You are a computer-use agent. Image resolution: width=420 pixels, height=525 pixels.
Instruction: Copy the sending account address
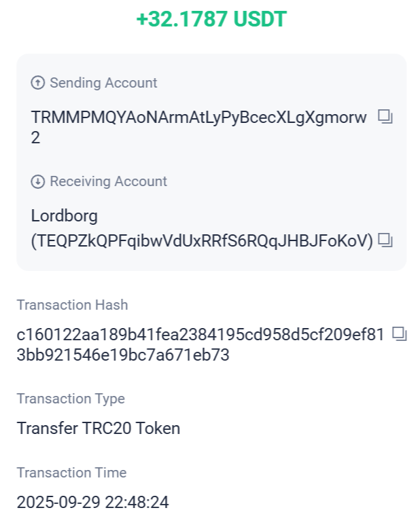(x=385, y=117)
